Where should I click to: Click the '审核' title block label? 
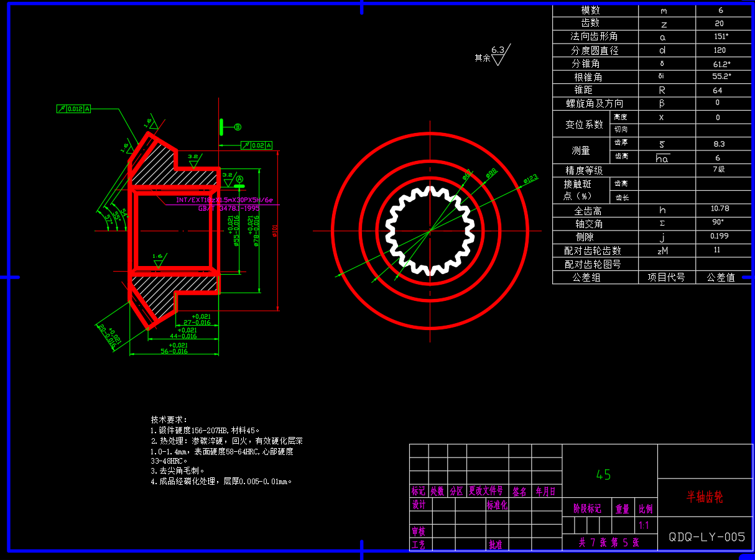click(x=419, y=531)
